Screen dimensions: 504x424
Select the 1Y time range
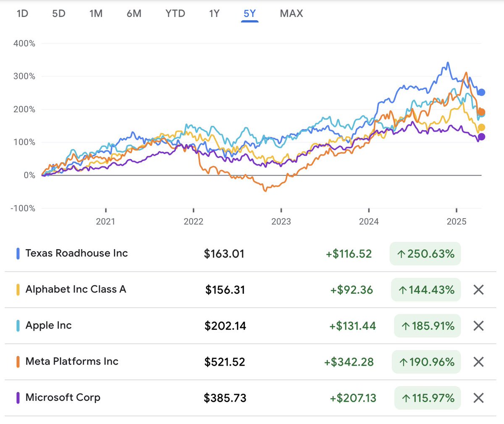(214, 13)
